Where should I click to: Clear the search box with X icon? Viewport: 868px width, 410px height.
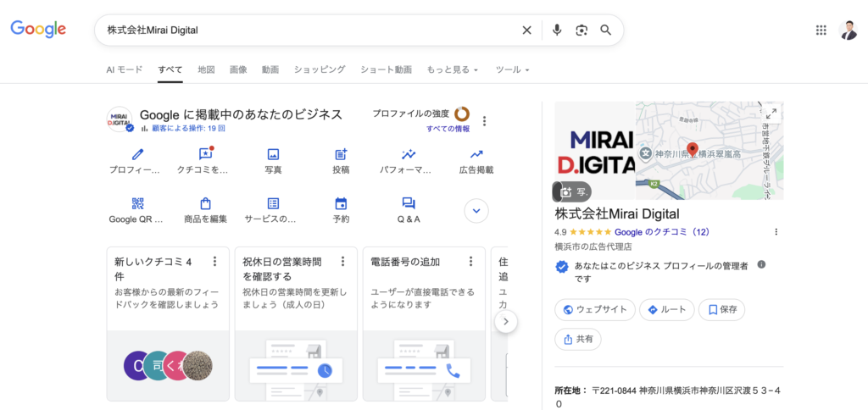click(x=527, y=30)
